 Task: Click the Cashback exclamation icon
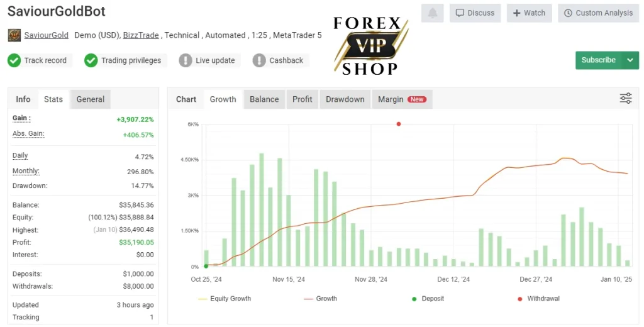coord(258,60)
